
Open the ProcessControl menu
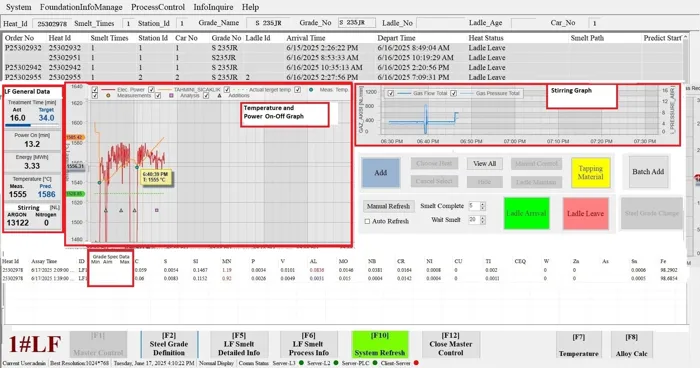pos(158,7)
